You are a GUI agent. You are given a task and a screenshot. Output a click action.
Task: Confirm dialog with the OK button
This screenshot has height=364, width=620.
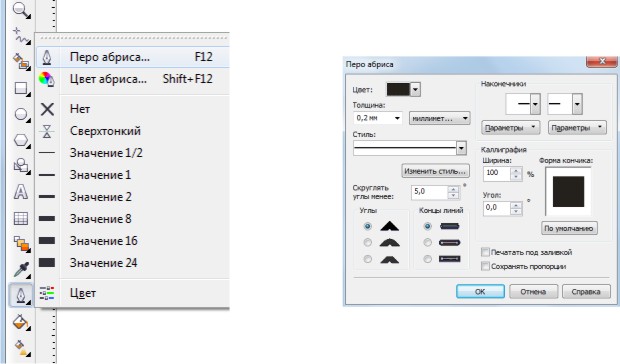480,292
